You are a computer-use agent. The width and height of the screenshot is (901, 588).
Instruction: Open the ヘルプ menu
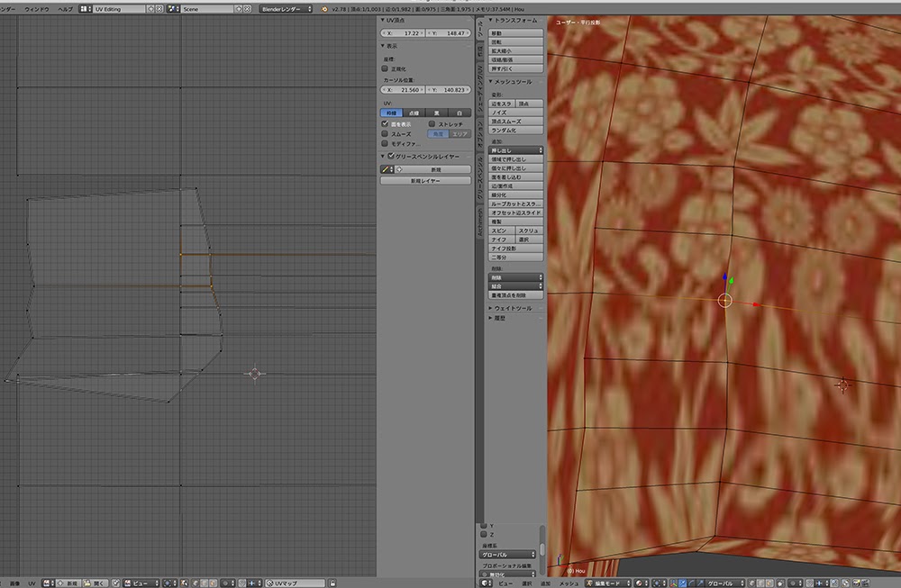(x=66, y=8)
